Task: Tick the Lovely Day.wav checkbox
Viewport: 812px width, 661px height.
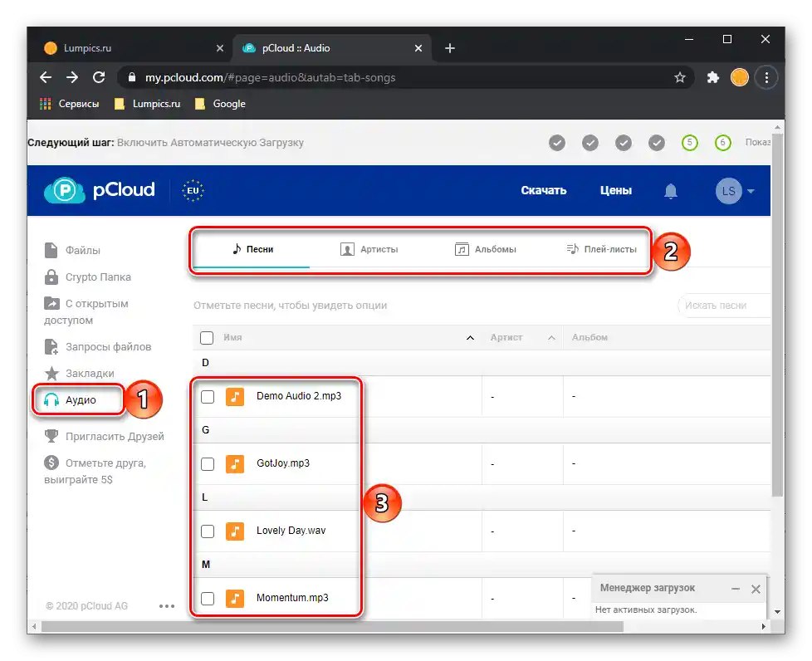Action: click(208, 531)
